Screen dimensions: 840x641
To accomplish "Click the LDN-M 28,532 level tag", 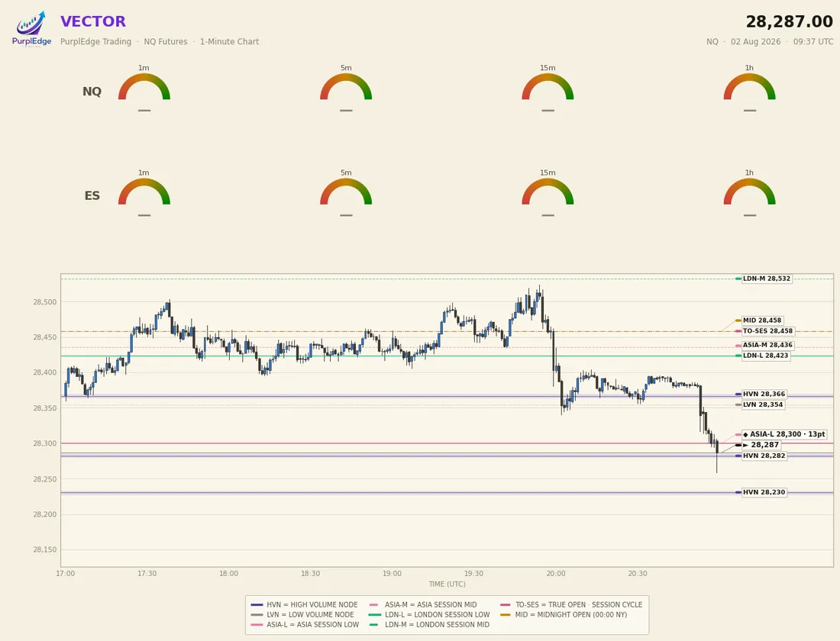I will pyautogui.click(x=766, y=279).
